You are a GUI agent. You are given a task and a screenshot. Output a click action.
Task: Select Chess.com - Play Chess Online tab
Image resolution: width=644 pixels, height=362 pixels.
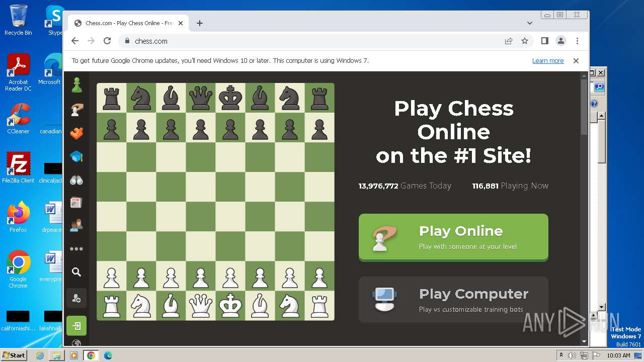point(129,23)
